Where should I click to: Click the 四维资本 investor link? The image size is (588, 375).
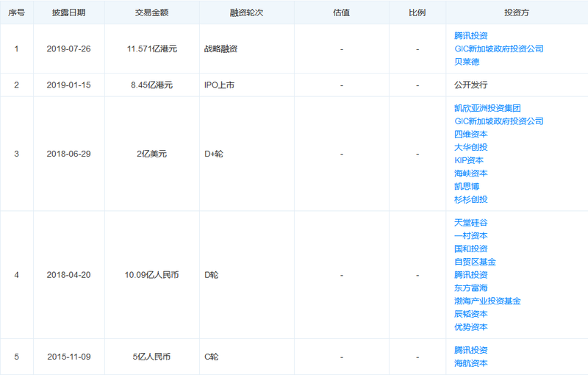(470, 135)
